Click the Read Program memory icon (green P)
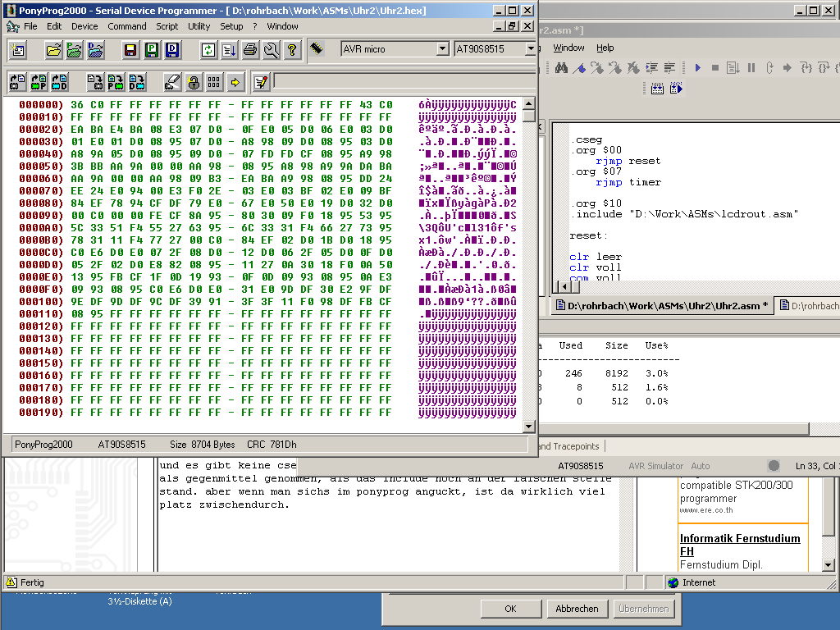This screenshot has height=630, width=840. click(x=39, y=82)
